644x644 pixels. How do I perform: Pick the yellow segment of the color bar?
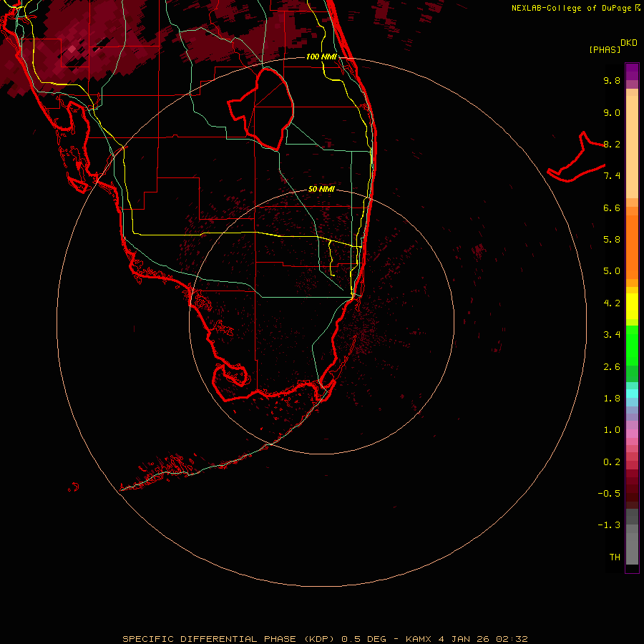coord(632,306)
